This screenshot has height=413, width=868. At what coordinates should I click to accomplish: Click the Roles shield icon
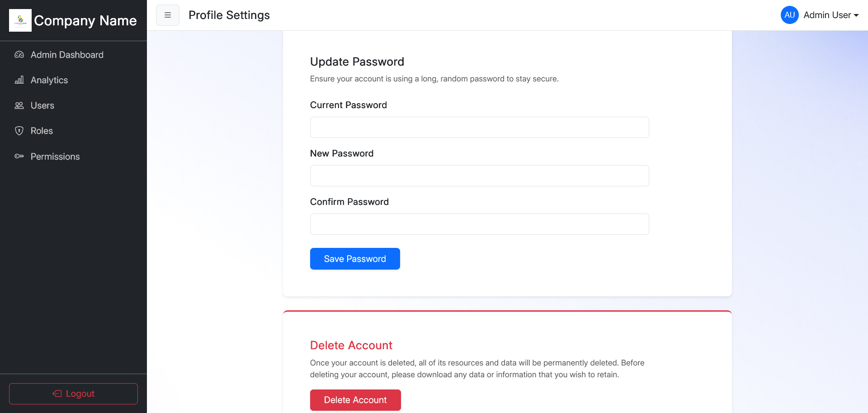point(19,131)
